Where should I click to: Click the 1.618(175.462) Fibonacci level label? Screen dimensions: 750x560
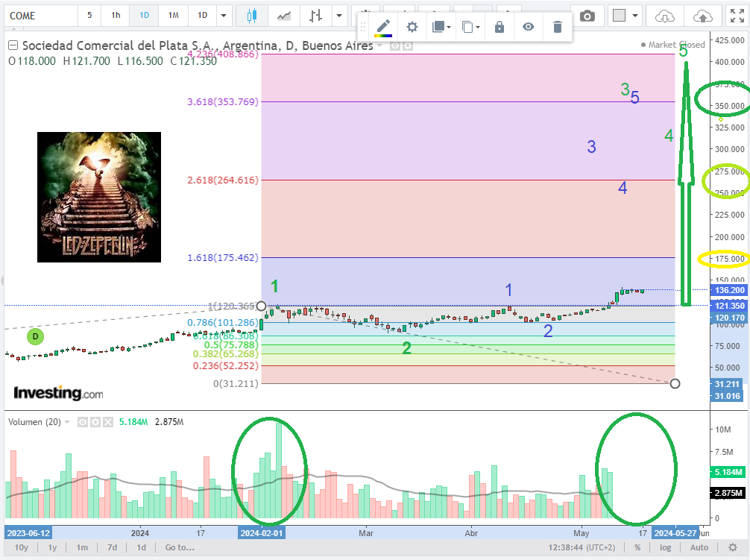223,258
